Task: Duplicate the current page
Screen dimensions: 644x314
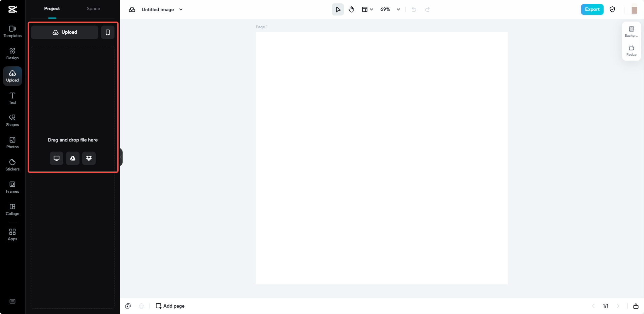Action: click(128, 306)
